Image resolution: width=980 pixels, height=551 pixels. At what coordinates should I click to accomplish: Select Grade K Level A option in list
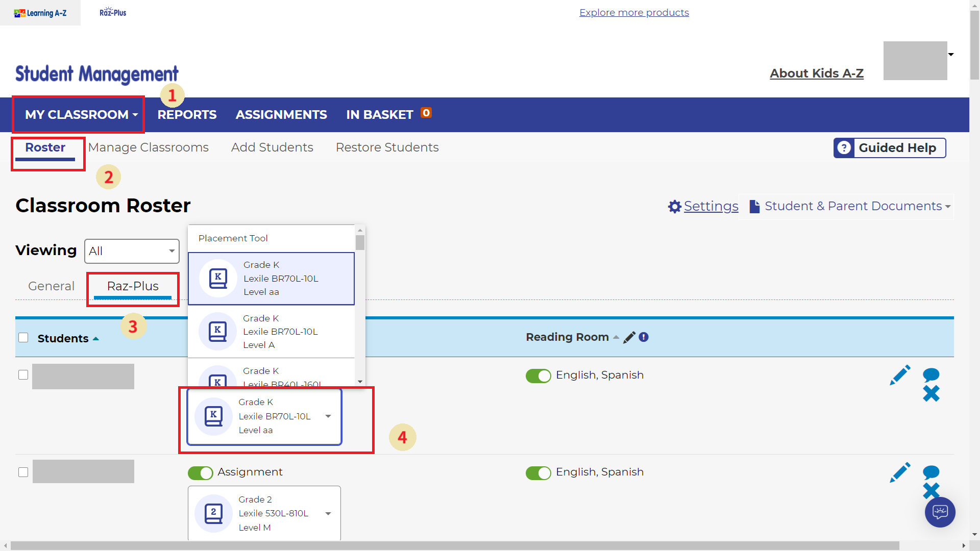[x=271, y=332]
